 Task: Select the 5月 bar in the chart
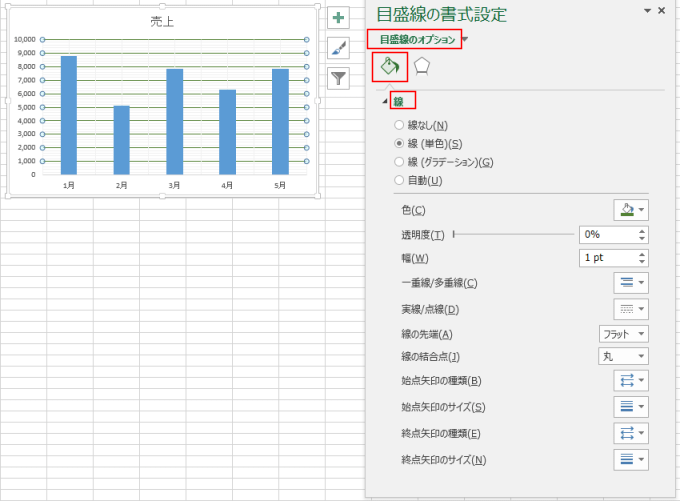coord(280,121)
